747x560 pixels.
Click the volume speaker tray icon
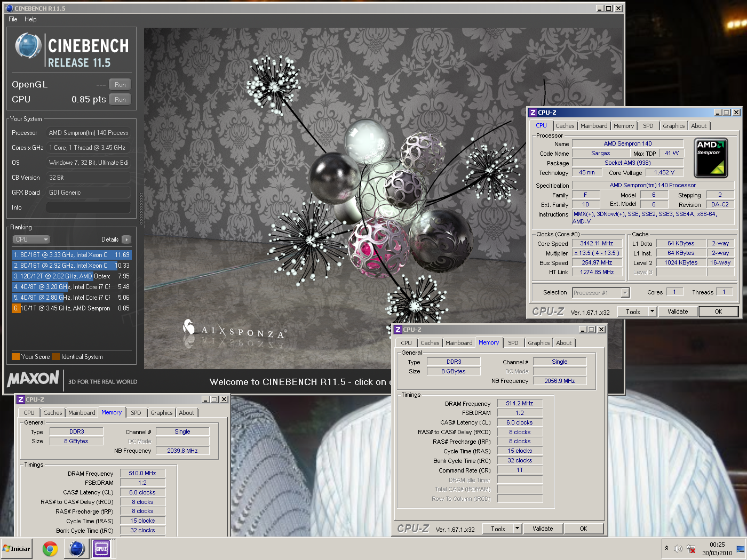tap(678, 549)
